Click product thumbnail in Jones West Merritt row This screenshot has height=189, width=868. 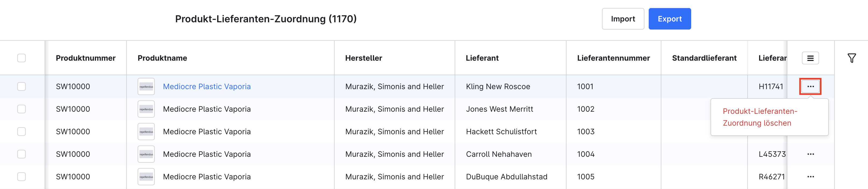146,109
